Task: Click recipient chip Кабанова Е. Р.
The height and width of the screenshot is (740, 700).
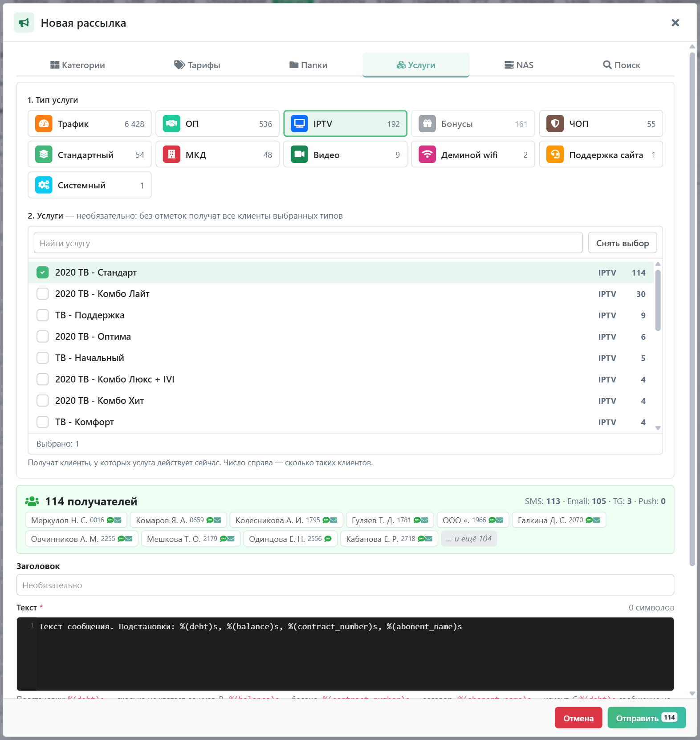Action: coord(389,539)
